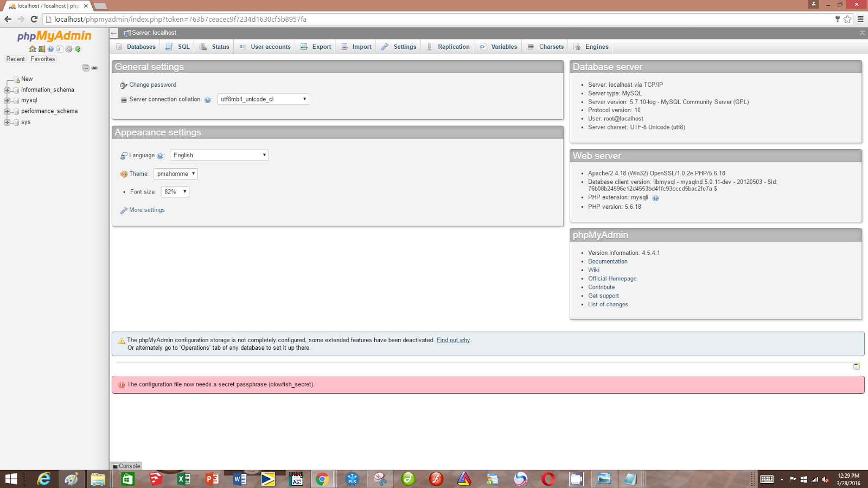Click the help icon next to Language
Screen dimensions: 868x488
coord(160,156)
